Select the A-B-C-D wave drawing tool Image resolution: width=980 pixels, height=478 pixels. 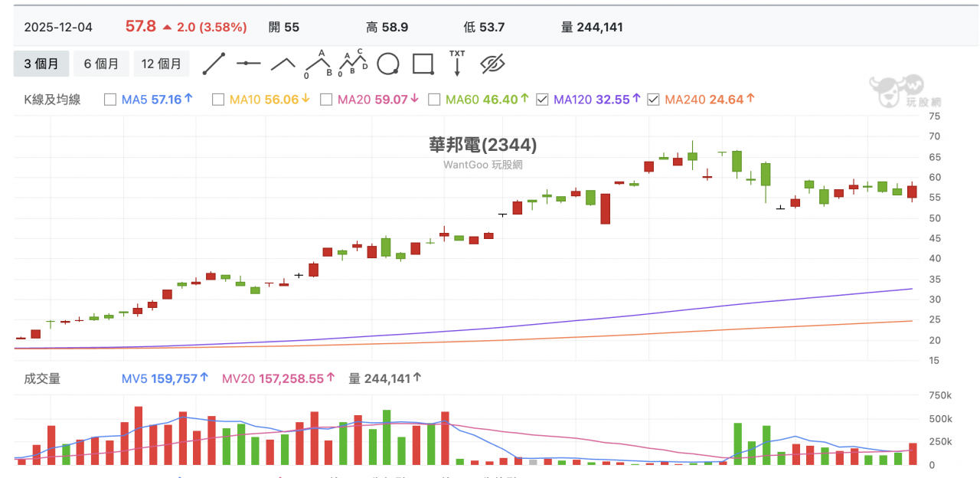pos(354,64)
